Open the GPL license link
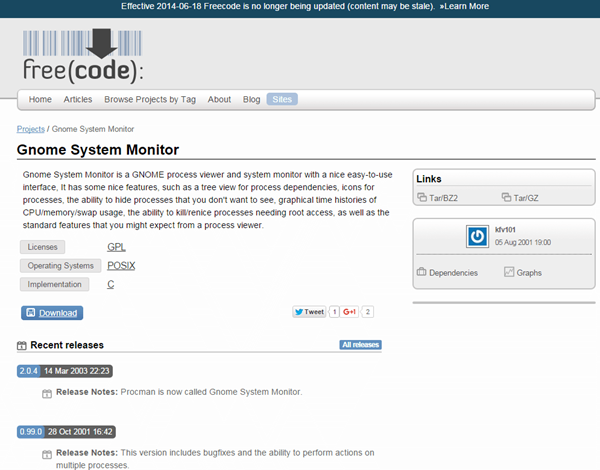Image resolution: width=600 pixels, height=470 pixels. coord(116,247)
